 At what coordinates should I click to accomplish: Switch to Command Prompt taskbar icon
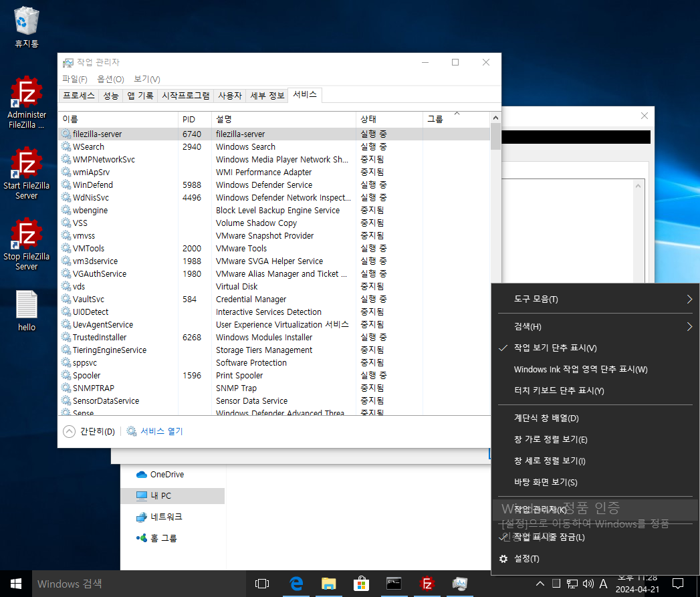(394, 584)
